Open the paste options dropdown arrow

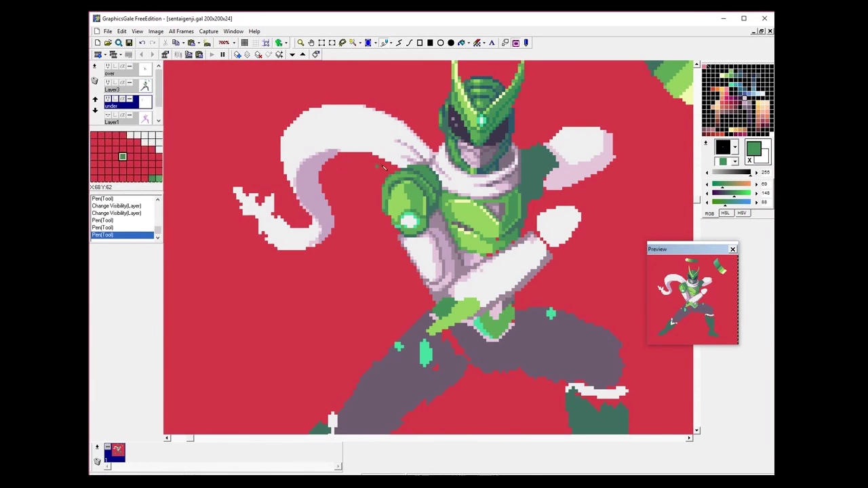(199, 43)
